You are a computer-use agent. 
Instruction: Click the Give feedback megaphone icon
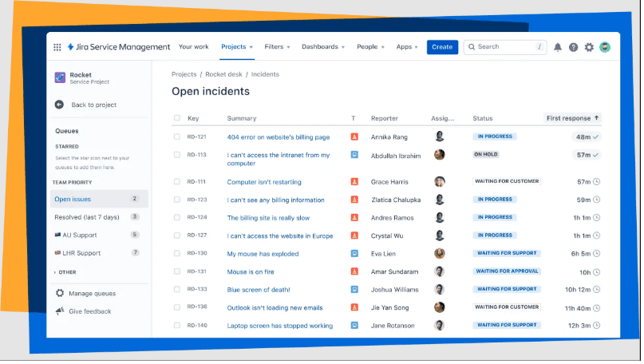60,311
